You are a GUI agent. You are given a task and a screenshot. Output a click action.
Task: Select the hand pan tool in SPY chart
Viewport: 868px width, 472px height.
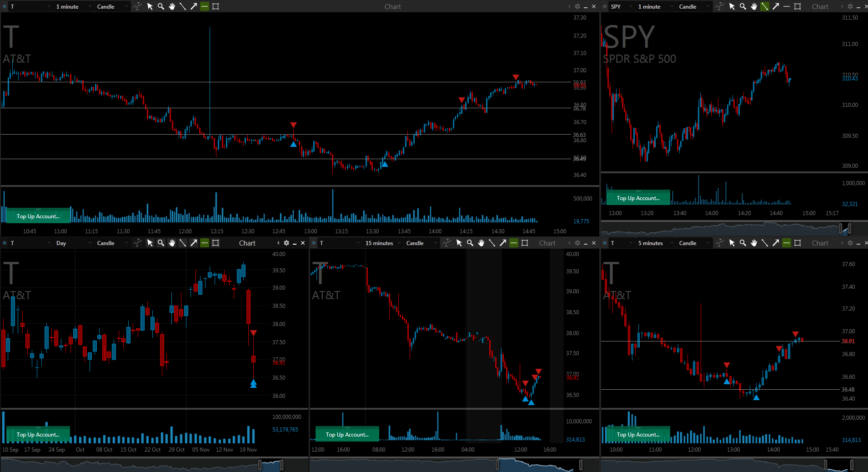(x=754, y=6)
